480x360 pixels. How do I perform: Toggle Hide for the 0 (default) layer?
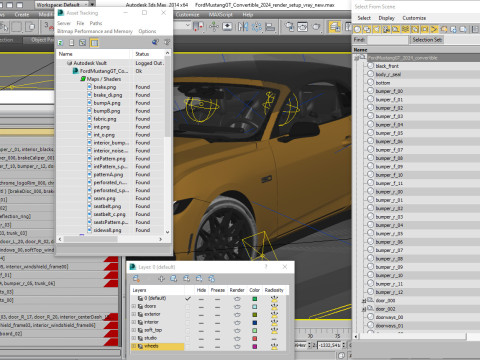[x=201, y=299]
